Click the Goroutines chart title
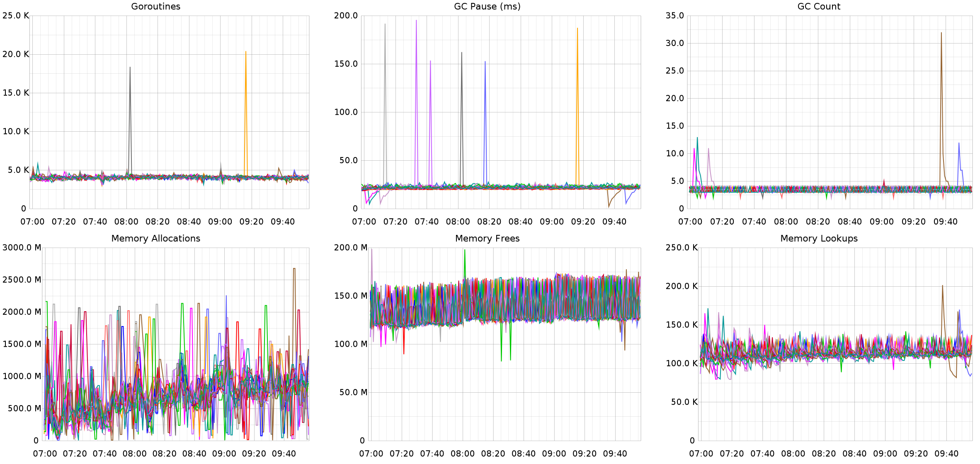This screenshot has height=464, width=980. click(155, 7)
